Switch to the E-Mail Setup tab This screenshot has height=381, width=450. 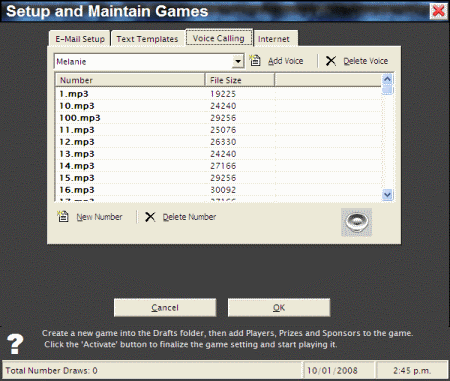pyautogui.click(x=80, y=39)
